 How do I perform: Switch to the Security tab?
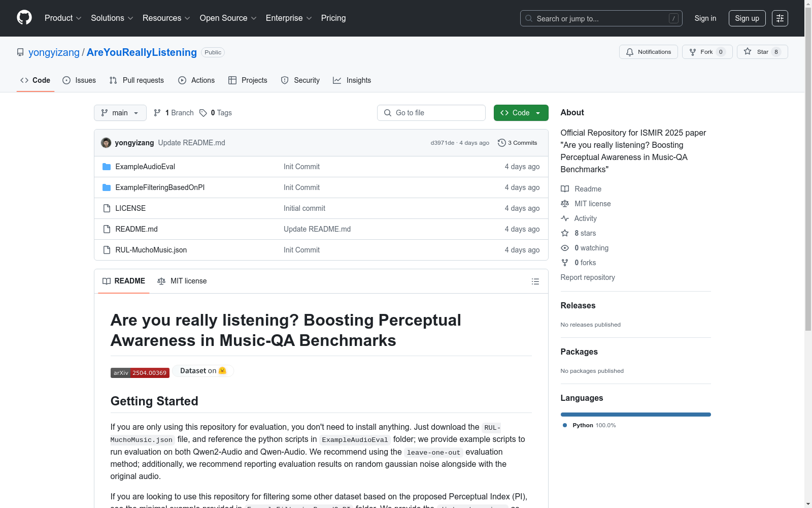(300, 80)
